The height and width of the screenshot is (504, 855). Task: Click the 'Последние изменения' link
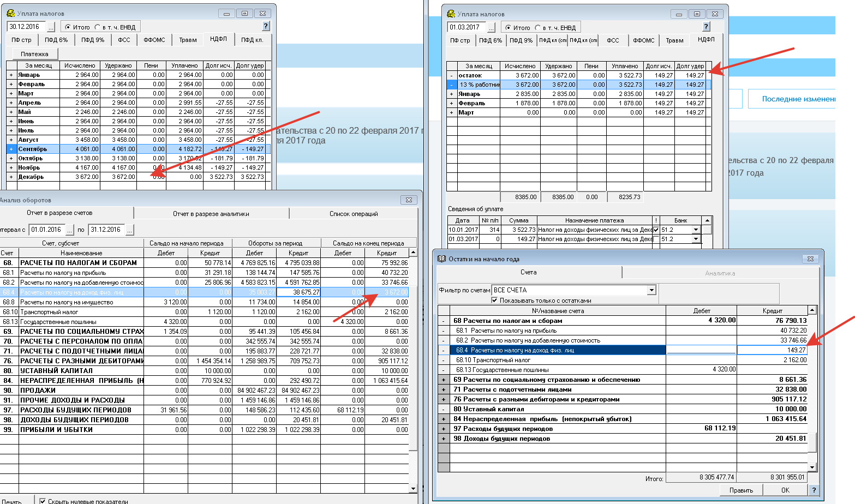797,99
